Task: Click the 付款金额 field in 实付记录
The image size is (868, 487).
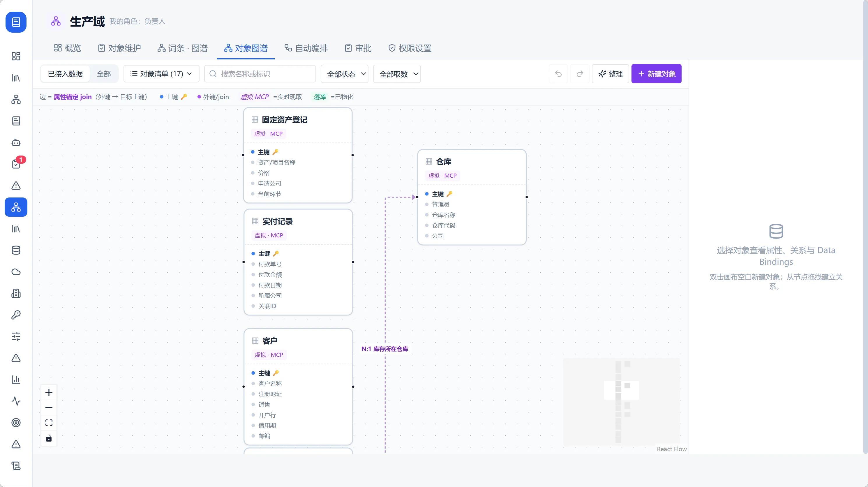Action: coord(270,275)
